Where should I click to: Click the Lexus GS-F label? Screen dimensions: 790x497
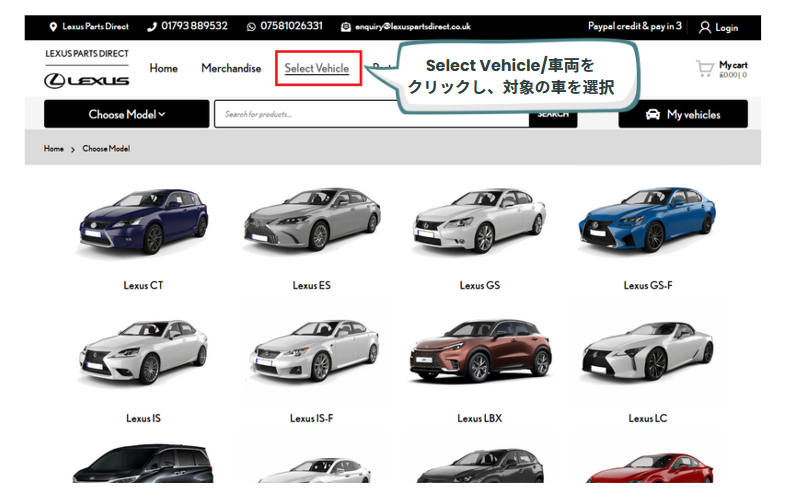tap(648, 285)
